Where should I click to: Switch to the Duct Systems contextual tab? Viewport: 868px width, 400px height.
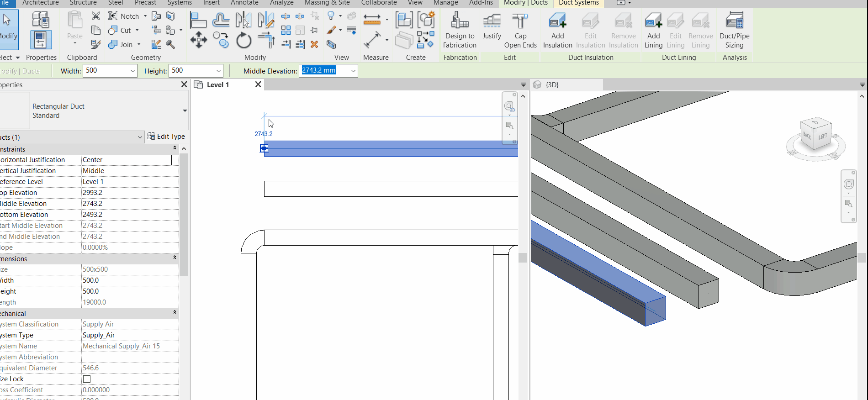579,3
